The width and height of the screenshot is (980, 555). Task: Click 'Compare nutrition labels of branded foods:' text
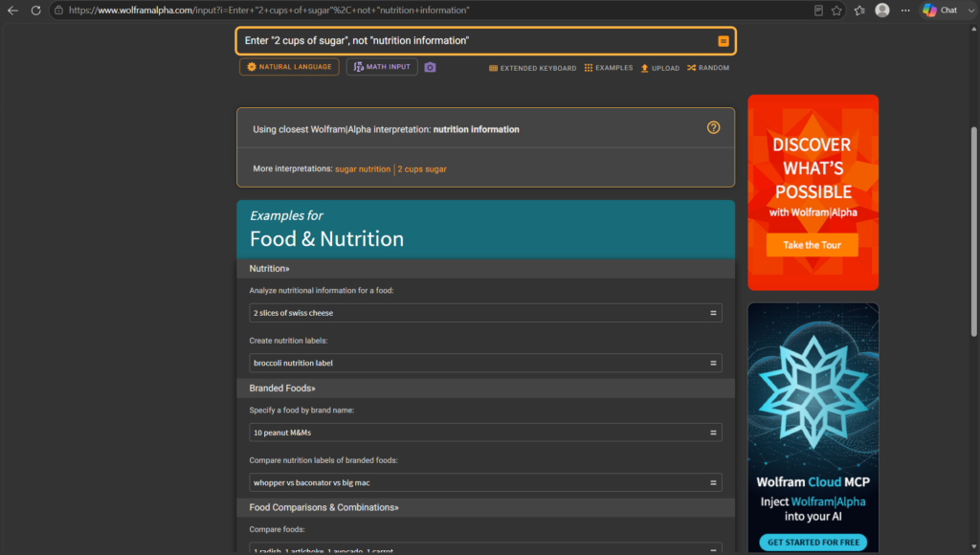pyautogui.click(x=323, y=460)
